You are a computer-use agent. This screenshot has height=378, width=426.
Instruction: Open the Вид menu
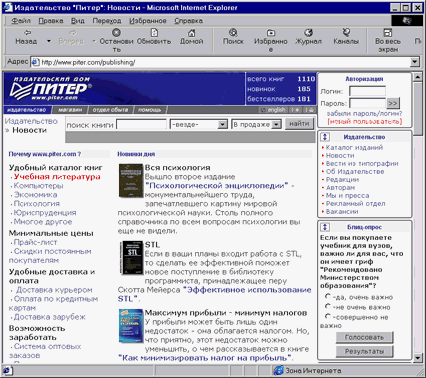(x=78, y=21)
